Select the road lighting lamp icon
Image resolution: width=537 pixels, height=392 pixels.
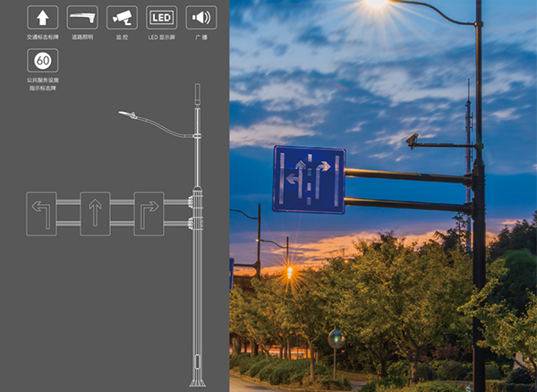(82, 17)
